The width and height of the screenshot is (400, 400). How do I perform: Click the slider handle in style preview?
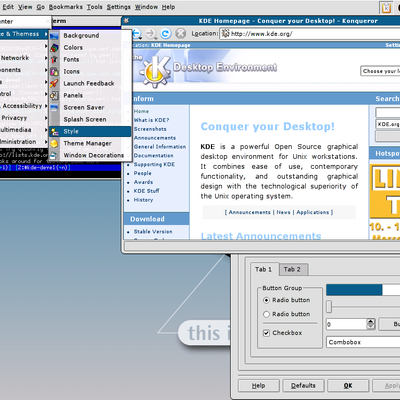click(329, 307)
